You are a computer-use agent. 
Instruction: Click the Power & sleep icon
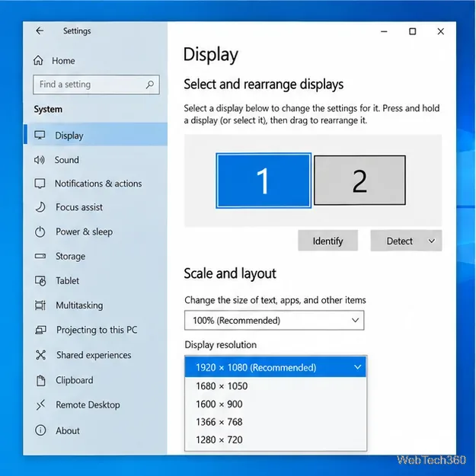[40, 232]
